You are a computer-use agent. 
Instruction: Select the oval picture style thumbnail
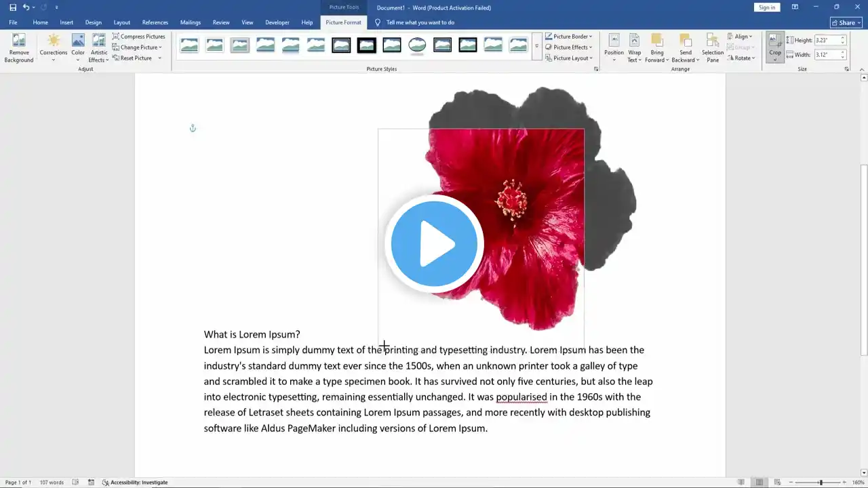pos(417,45)
